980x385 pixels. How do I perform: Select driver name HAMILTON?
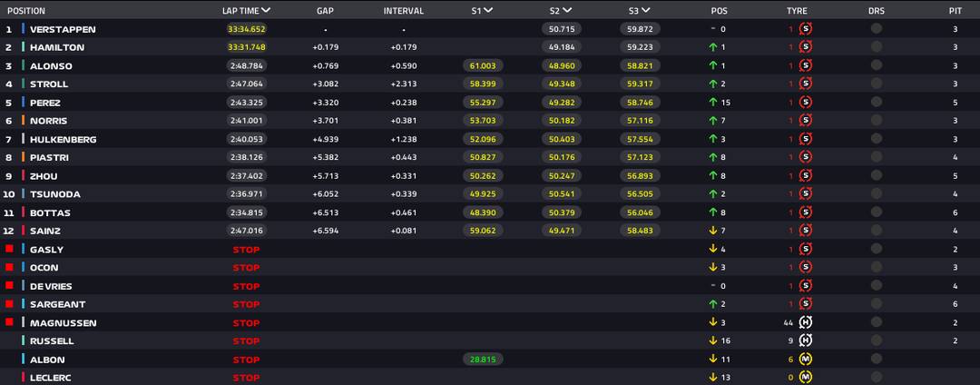click(x=57, y=47)
